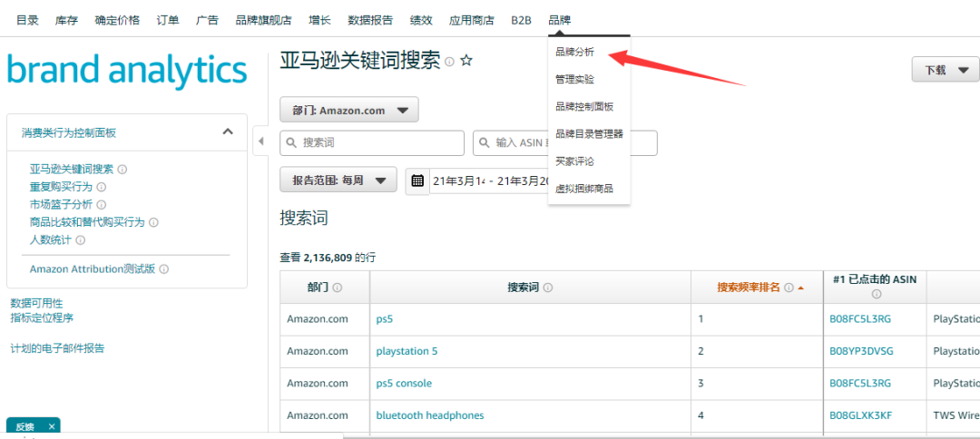Open the 品牌 menu in top bar
Viewport: 980px width, 439px height.
point(559,20)
